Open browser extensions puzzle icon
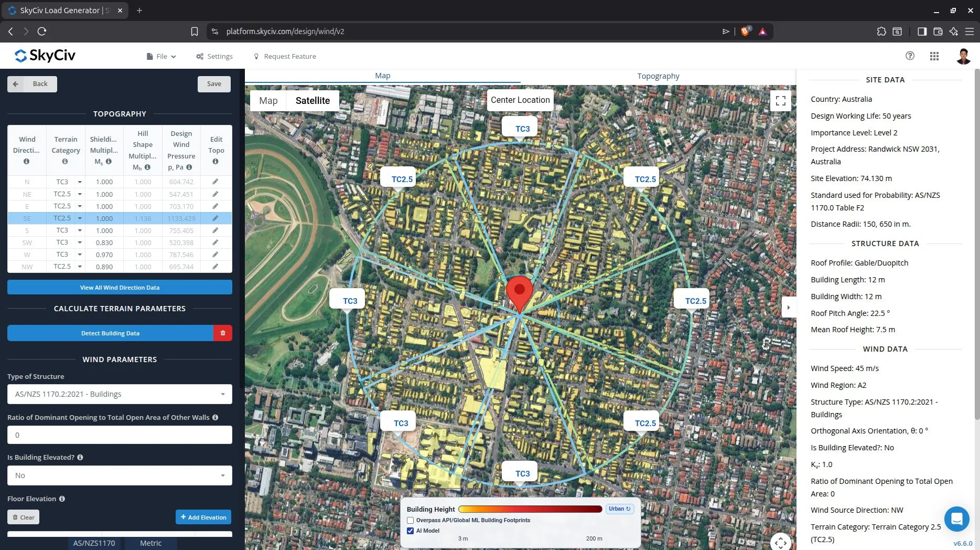Image resolution: width=980 pixels, height=550 pixels. pyautogui.click(x=881, y=31)
